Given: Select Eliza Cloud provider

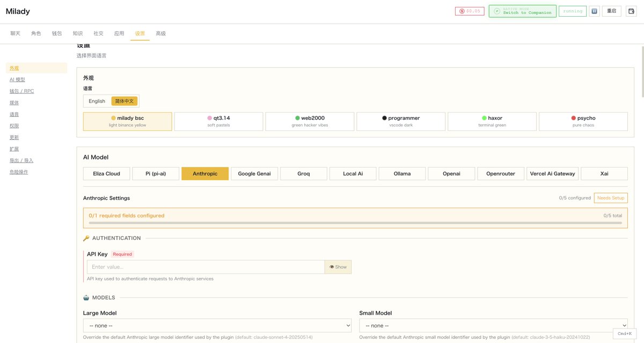Looking at the screenshot, I should point(106,173).
